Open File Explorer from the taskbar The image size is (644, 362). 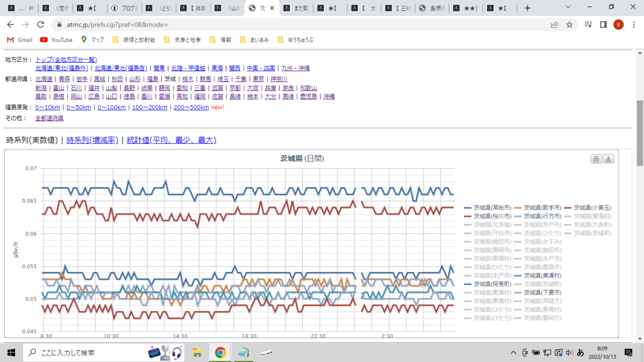(x=197, y=352)
